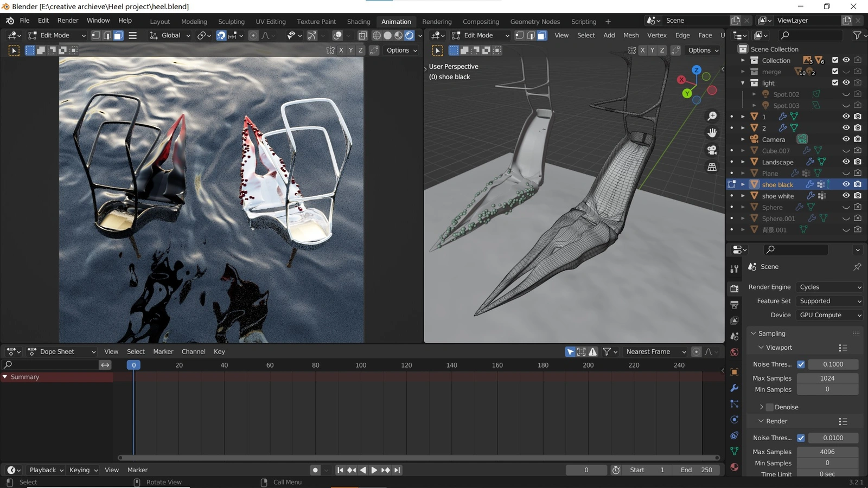This screenshot has width=868, height=488.
Task: Open the Render Engine Cycles dropdown
Action: point(829,287)
